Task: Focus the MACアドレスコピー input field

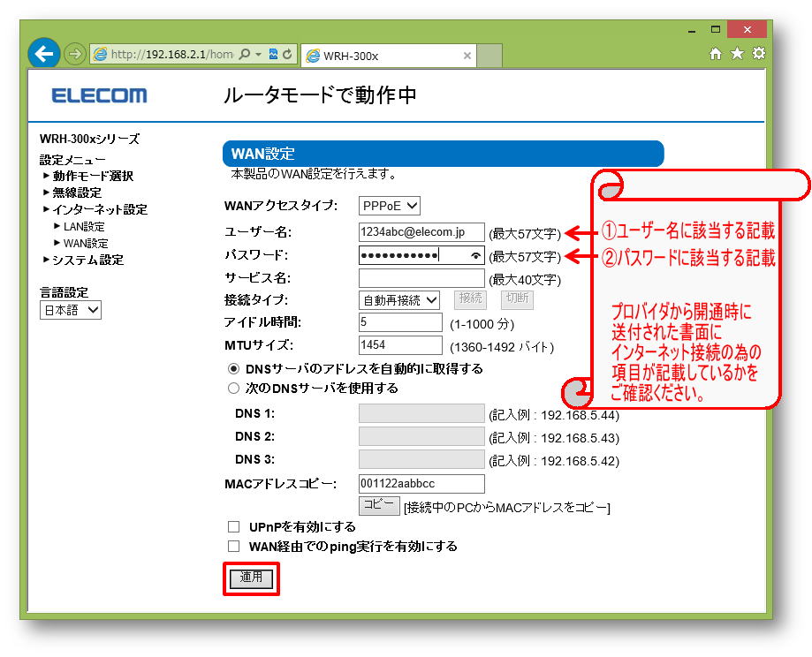Action: [x=421, y=484]
